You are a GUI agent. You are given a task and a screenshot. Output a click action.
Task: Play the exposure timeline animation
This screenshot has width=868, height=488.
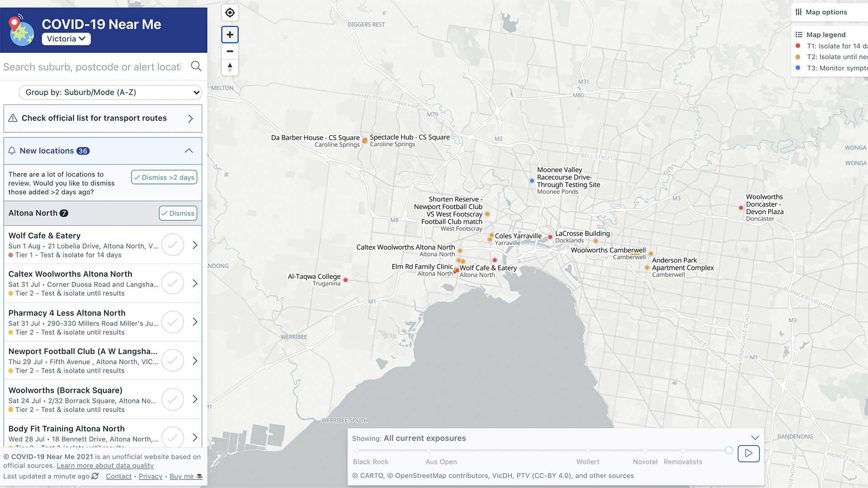pyautogui.click(x=749, y=453)
